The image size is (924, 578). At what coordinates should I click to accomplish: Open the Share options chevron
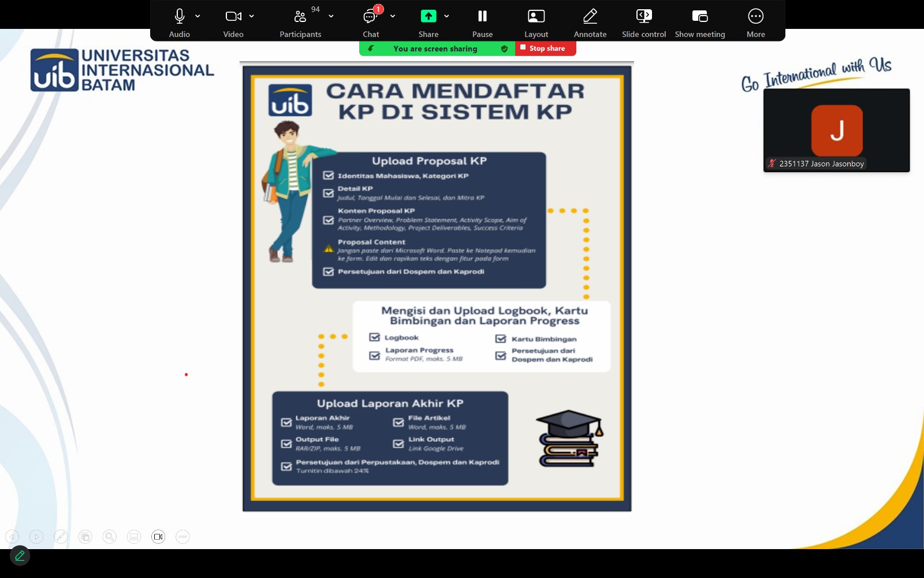[x=446, y=16]
